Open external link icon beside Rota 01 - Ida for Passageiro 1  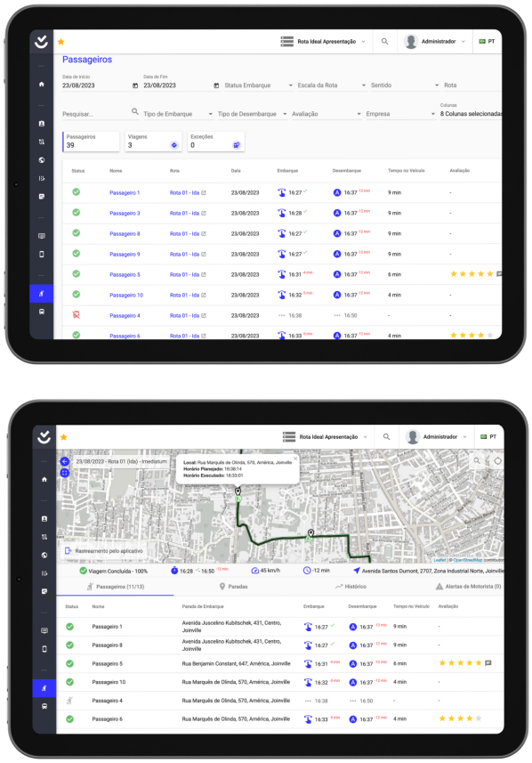click(x=204, y=192)
